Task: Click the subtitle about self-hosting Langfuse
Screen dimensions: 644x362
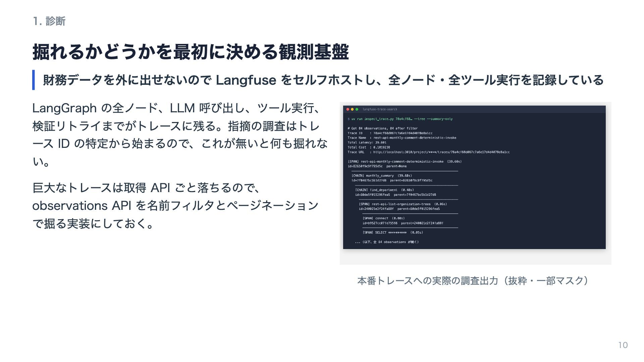Action: pyautogui.click(x=323, y=80)
